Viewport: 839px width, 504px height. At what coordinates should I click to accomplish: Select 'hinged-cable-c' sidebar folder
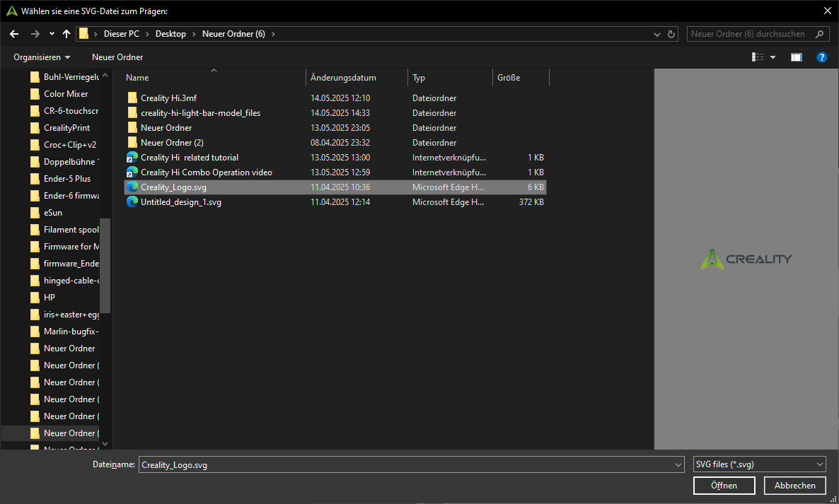[65, 281]
